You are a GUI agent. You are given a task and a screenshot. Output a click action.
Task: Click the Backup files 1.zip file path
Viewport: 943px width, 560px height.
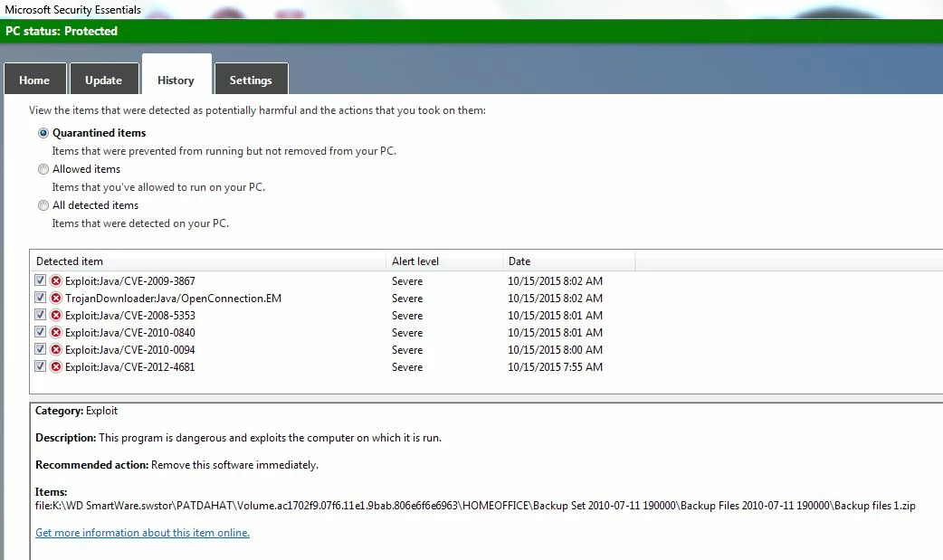coord(475,505)
